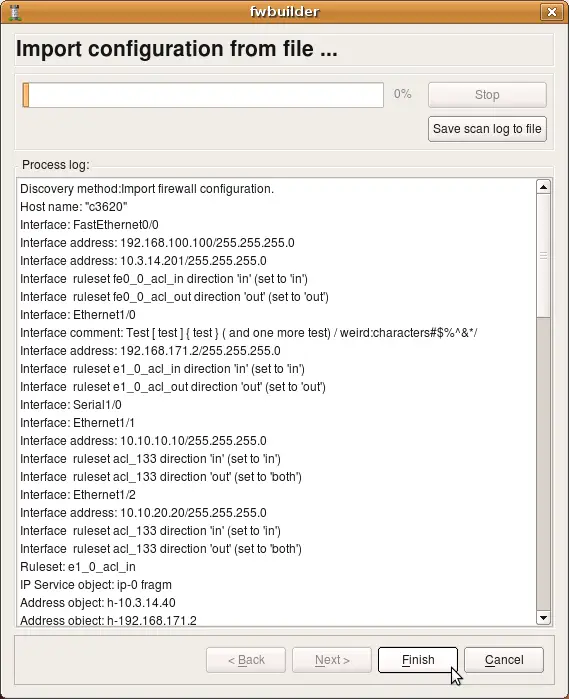The image size is (569, 699).
Task: Close the fwbuilder window
Action: pos(551,12)
